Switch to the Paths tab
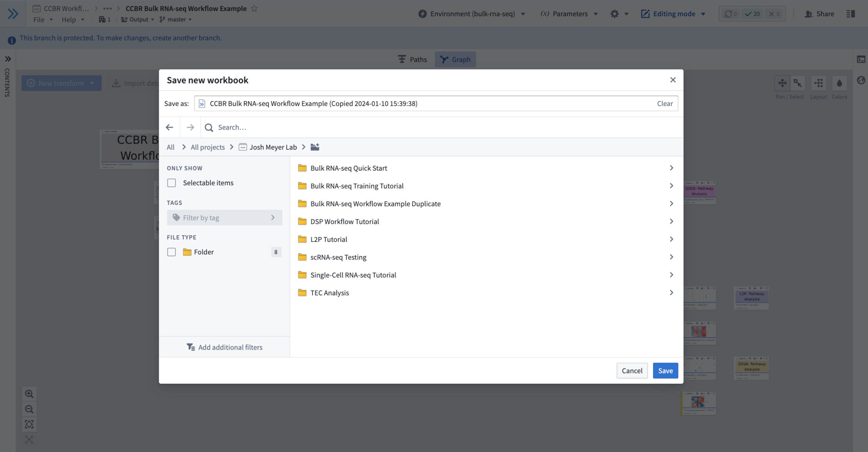868x452 pixels. pyautogui.click(x=412, y=60)
